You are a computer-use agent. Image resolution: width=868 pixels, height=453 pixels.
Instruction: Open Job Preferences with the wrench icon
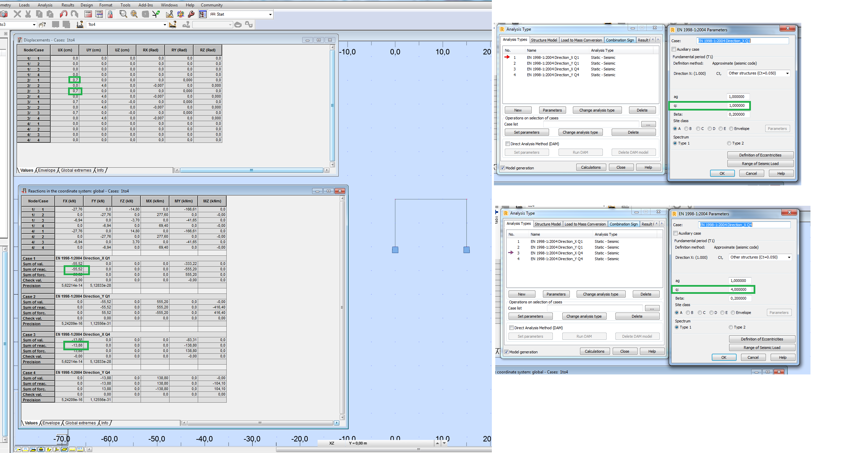click(191, 14)
